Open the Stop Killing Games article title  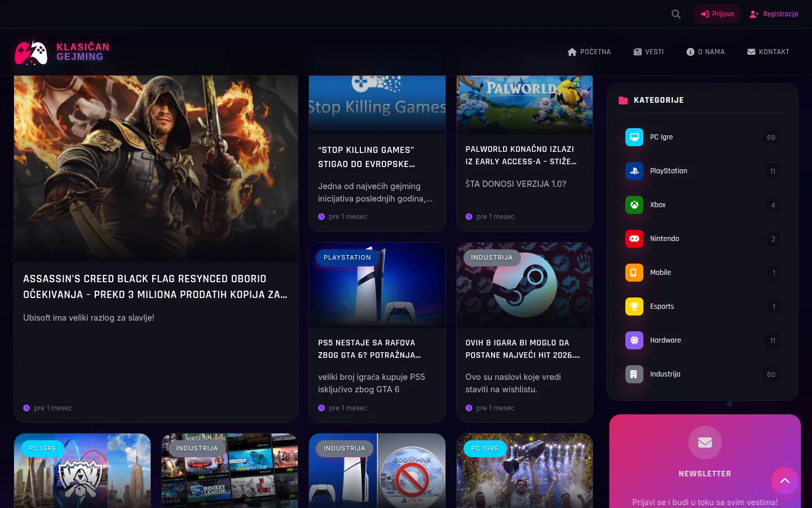pos(367,157)
